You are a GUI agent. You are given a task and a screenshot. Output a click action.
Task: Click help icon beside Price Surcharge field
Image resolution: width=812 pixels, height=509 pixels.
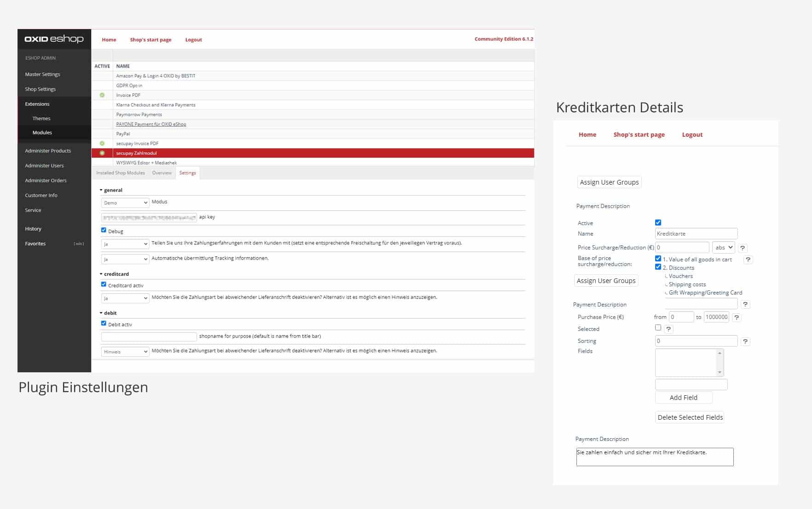[x=743, y=248]
